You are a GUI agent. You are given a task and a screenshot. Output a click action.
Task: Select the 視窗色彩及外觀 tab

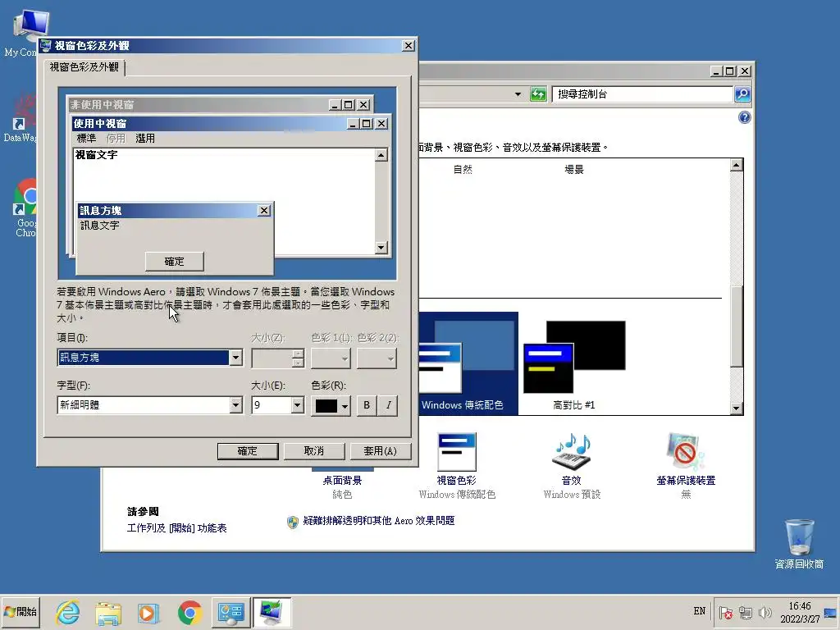point(84,67)
